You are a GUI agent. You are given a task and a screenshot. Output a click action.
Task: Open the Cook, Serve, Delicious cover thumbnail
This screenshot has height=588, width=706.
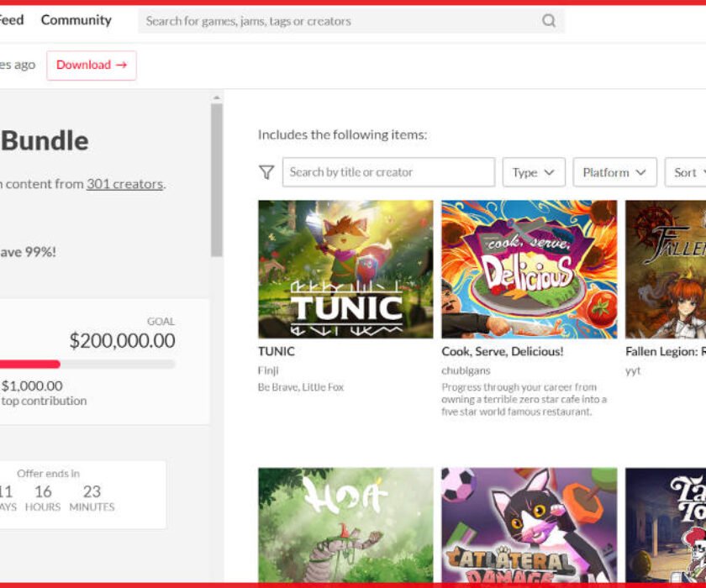[529, 269]
